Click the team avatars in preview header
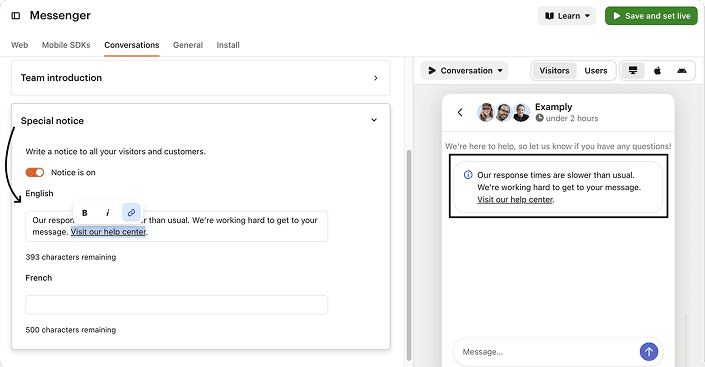705x367 pixels. point(504,112)
